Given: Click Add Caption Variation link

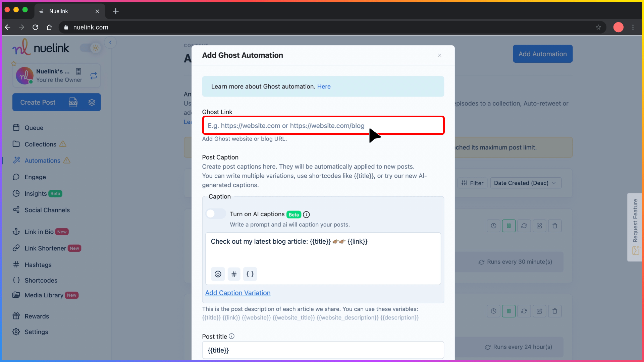Looking at the screenshot, I should coord(238,293).
